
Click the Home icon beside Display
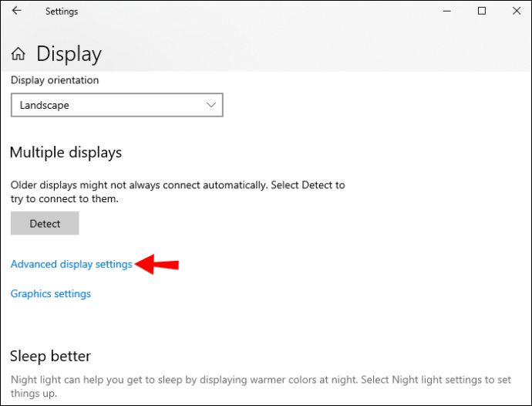click(x=19, y=54)
